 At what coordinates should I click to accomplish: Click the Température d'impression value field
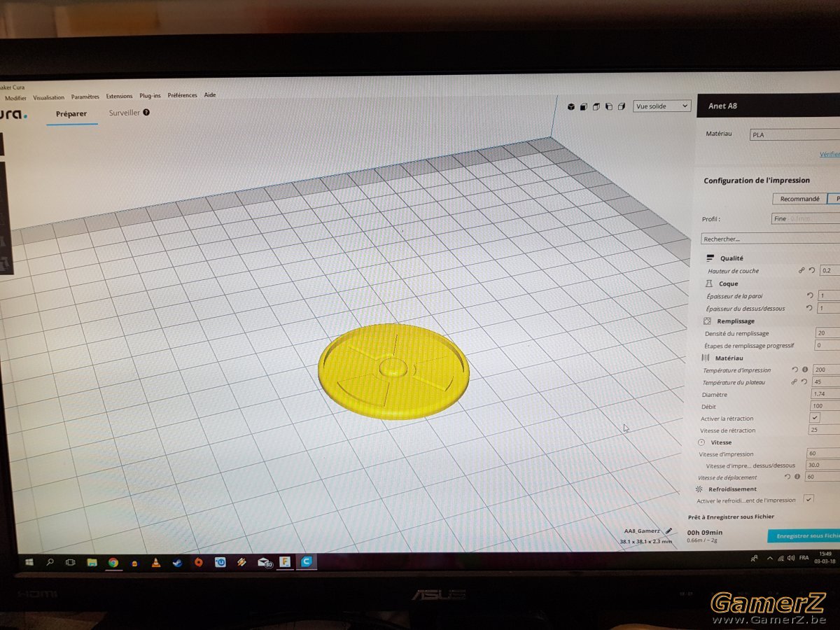click(x=826, y=370)
